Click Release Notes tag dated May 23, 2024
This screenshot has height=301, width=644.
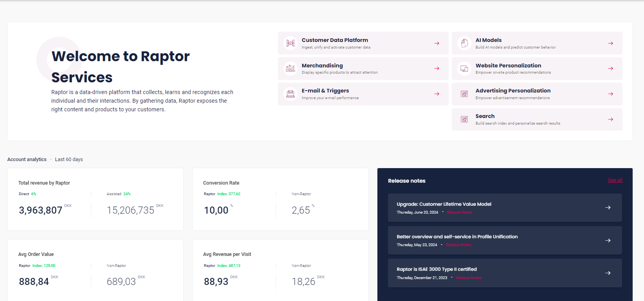[x=458, y=245]
